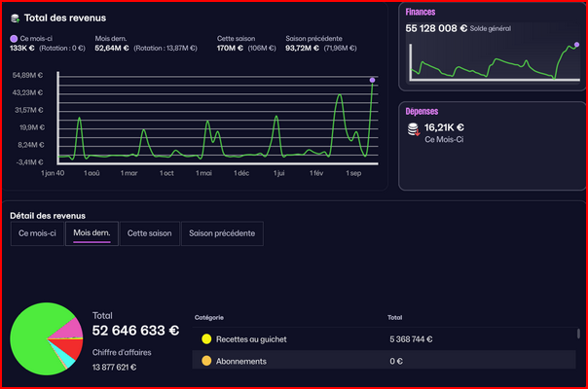Select the Mois dern. tab in revenue details

92,233
